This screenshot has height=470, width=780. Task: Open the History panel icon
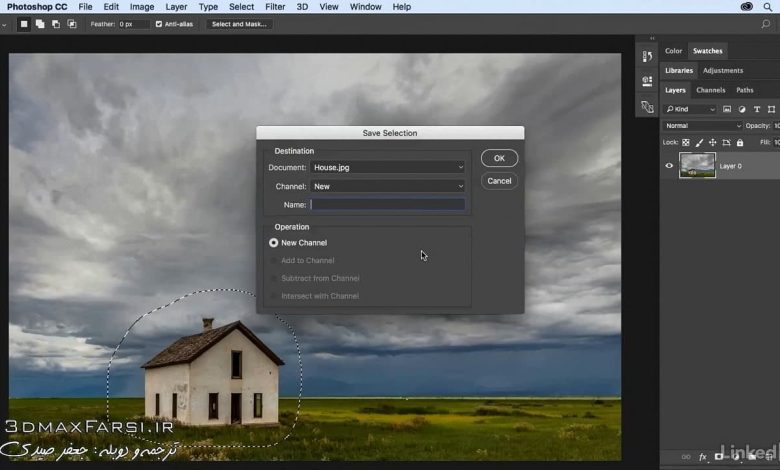tap(645, 57)
